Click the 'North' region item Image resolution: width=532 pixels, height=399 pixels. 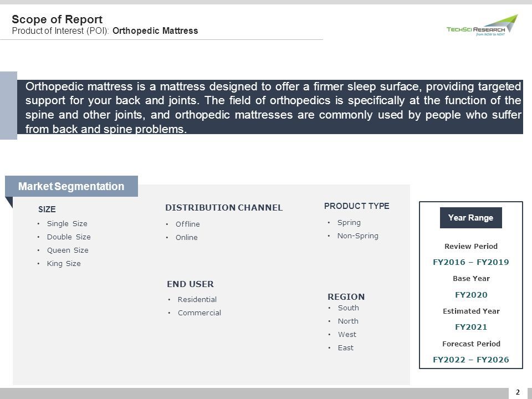coord(348,321)
